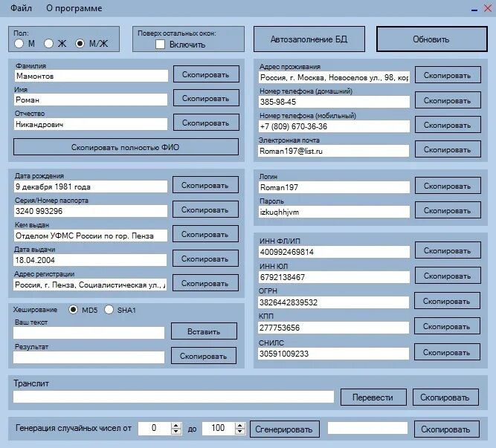Copy the Адрес проживания value
This screenshot has height=448, width=496.
(448, 75)
